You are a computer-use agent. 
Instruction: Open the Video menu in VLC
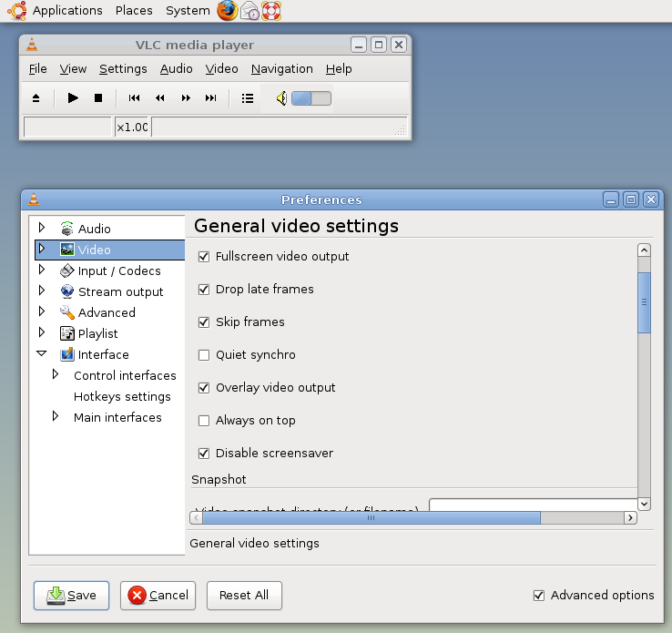click(221, 69)
